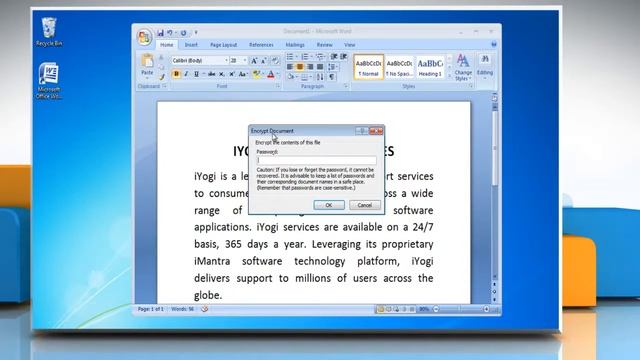Switch to the Page Layout ribbon tab
This screenshot has width=640, height=360.
pyautogui.click(x=223, y=45)
